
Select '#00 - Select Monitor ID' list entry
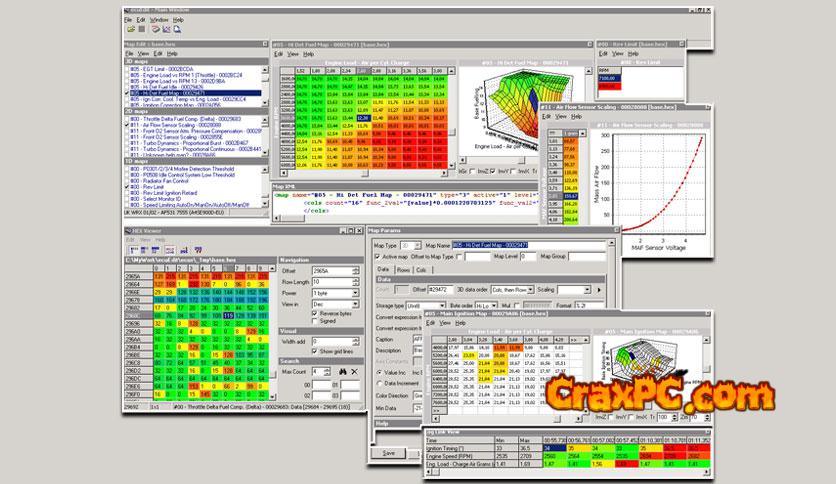[155, 199]
